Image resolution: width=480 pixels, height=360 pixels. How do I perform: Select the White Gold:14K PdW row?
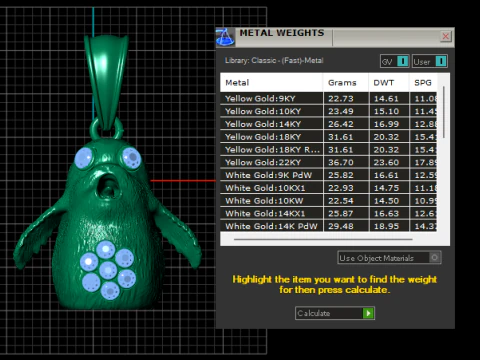point(328,226)
